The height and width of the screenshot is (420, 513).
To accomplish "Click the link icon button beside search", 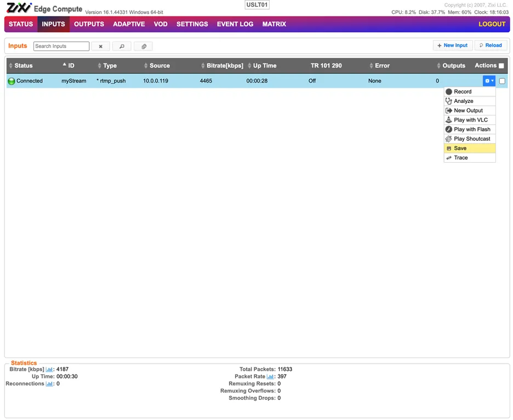I will coord(143,47).
